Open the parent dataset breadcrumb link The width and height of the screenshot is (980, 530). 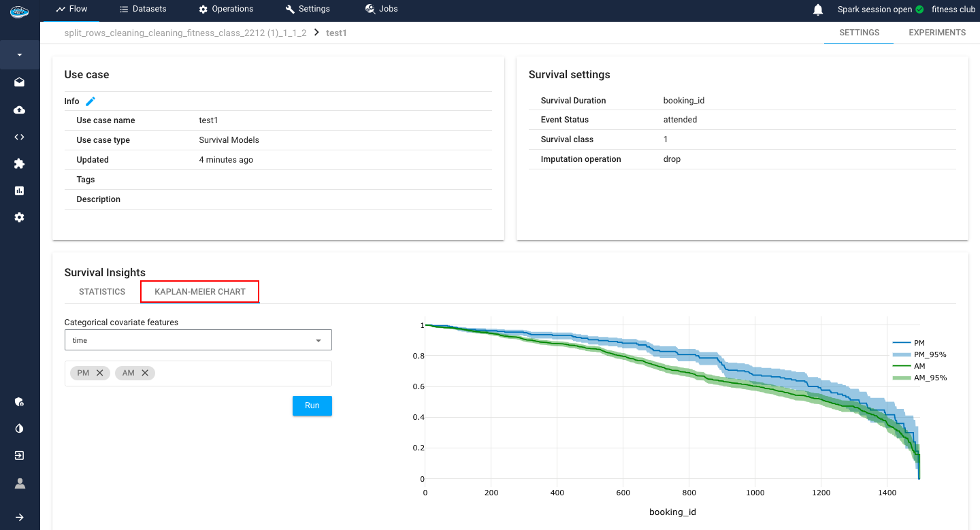(x=185, y=33)
